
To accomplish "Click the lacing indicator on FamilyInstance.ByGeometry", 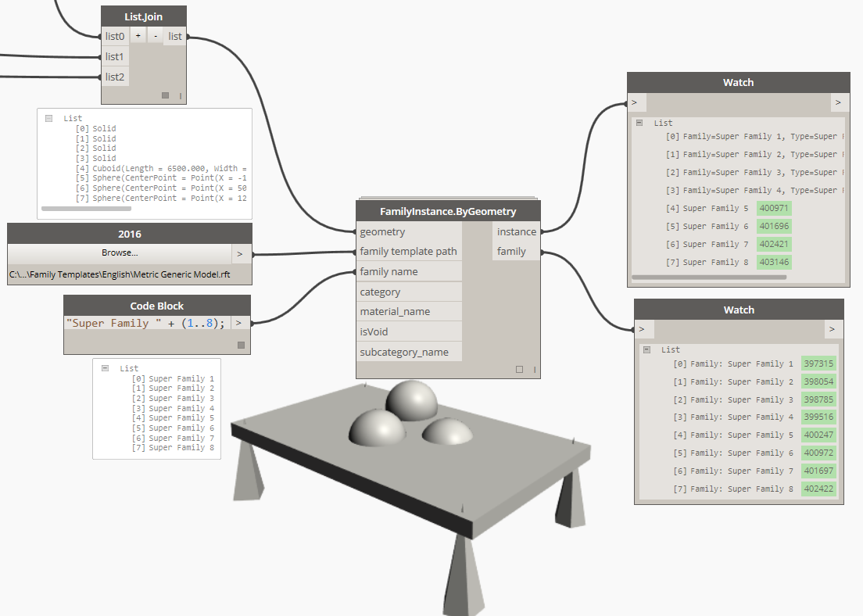I will (x=535, y=368).
